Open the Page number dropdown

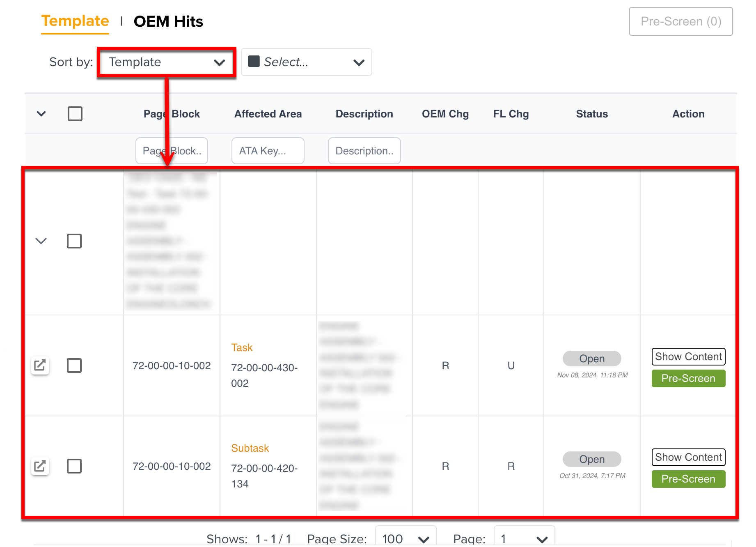click(524, 538)
